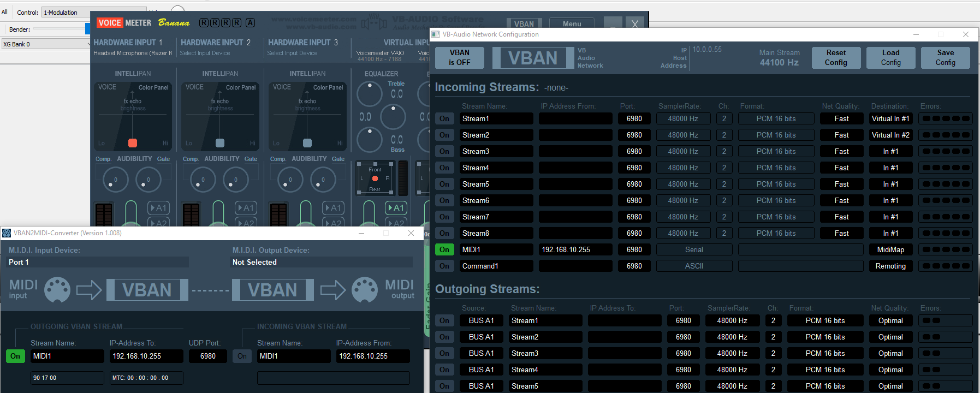This screenshot has height=393, width=980.
Task: Turn on incoming Stream1
Action: point(444,118)
